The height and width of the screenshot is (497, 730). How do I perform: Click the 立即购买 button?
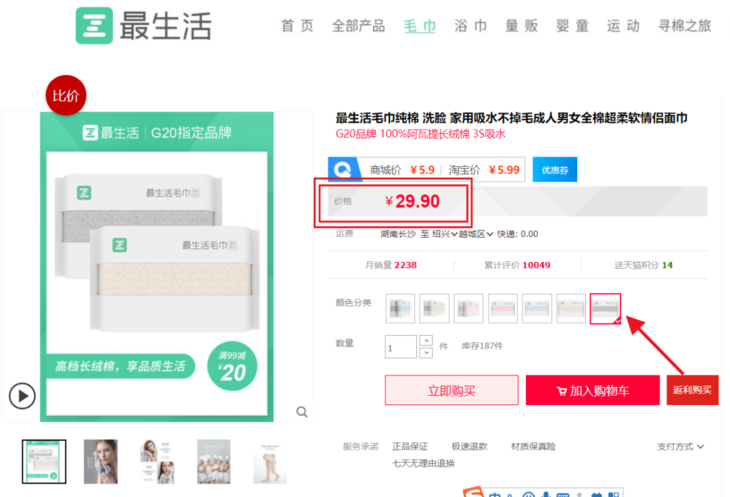[452, 390]
